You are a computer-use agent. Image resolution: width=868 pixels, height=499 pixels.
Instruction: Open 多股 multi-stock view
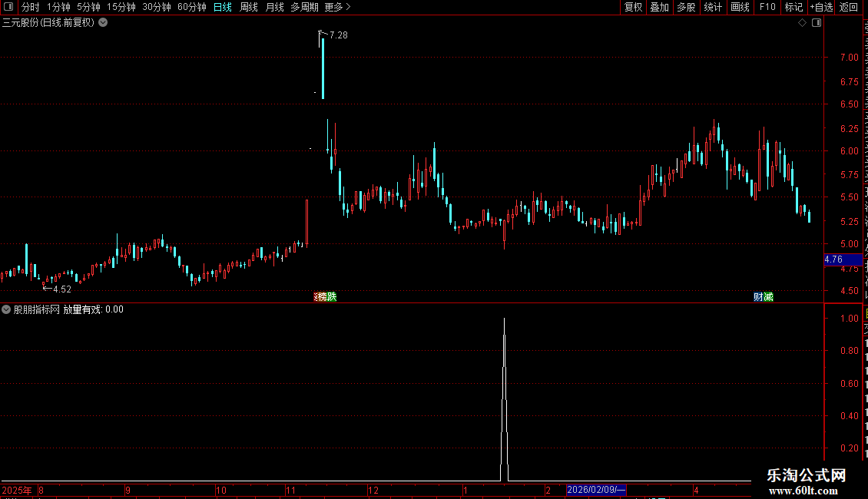686,7
